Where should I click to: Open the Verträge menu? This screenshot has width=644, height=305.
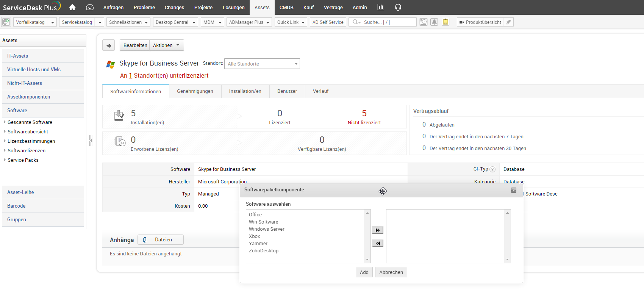click(333, 7)
